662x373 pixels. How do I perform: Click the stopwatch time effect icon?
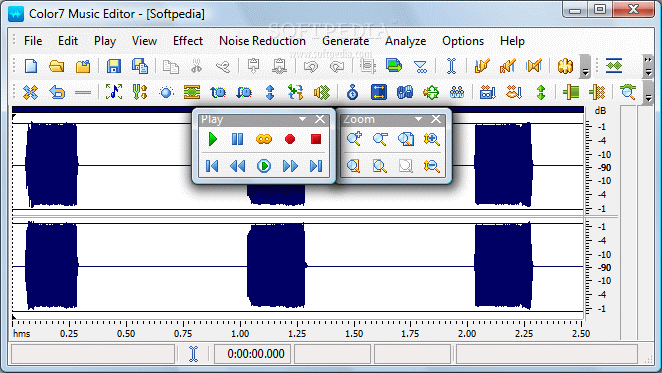tap(352, 92)
